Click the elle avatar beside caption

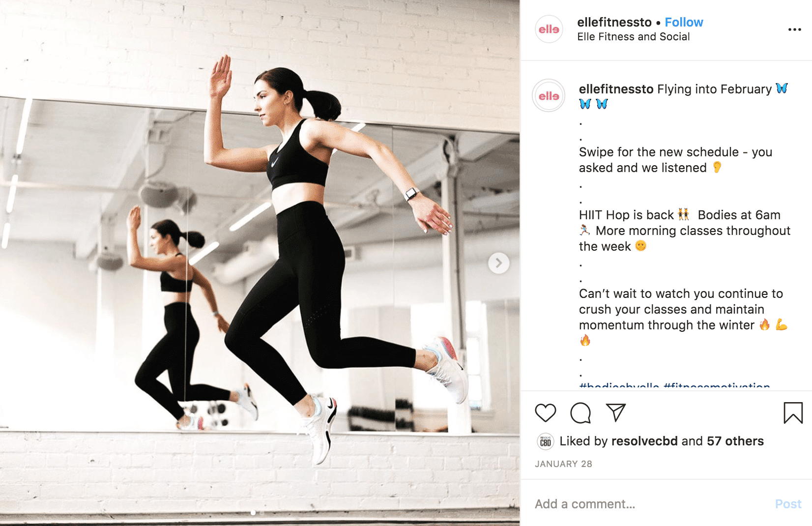549,96
